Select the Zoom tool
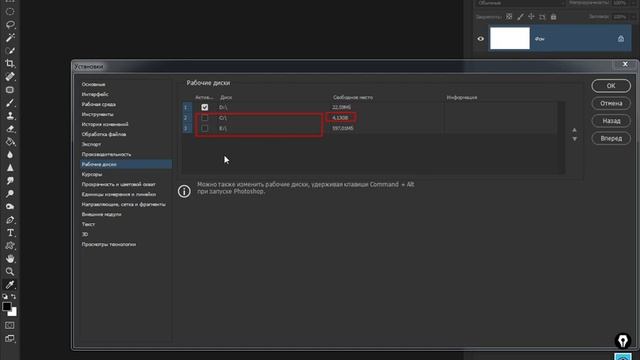Image resolution: width=640 pixels, height=360 pixels. tap(10, 271)
